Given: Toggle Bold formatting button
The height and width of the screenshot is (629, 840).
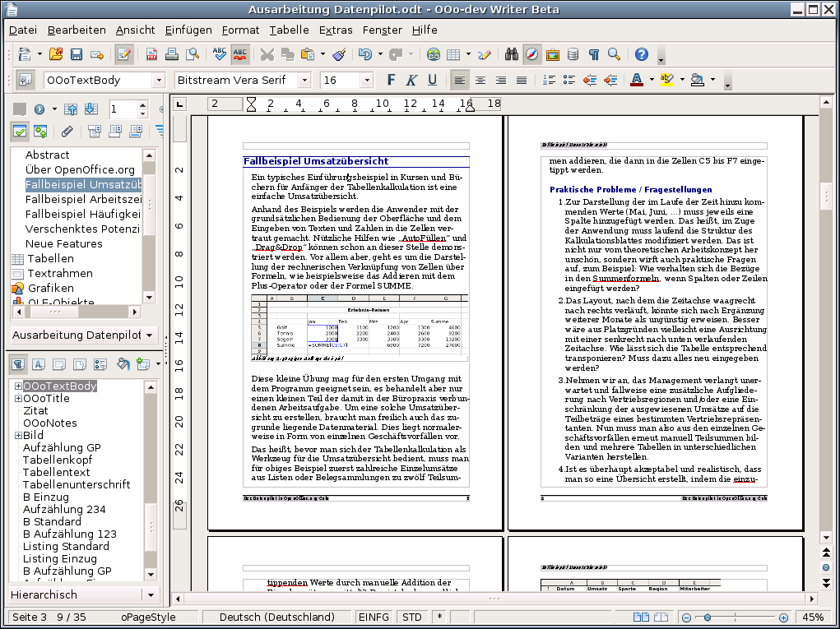Looking at the screenshot, I should [391, 81].
